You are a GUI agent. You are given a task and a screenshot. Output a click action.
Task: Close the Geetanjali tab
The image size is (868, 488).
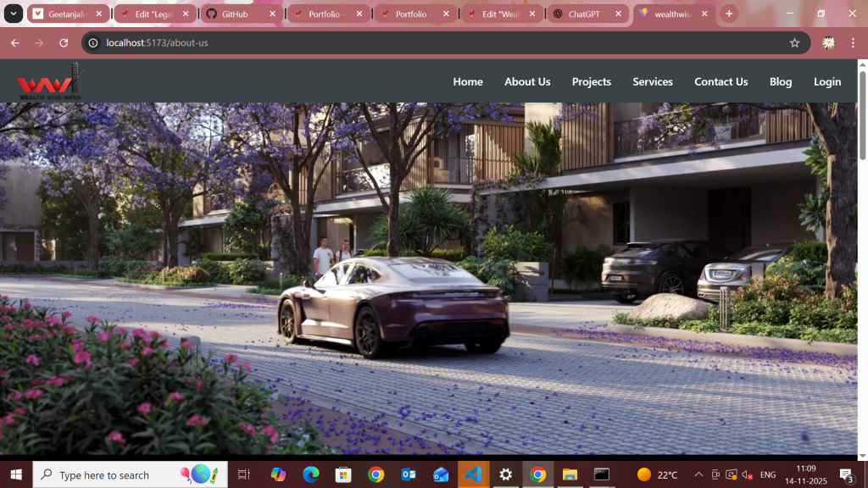(x=98, y=14)
